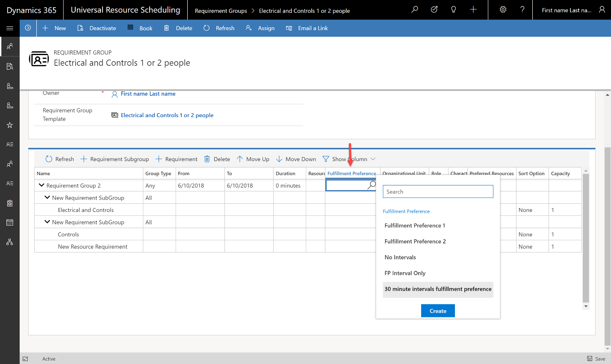The width and height of the screenshot is (611, 364).
Task: Click the 0 minutes duration cell
Action: 289,185
